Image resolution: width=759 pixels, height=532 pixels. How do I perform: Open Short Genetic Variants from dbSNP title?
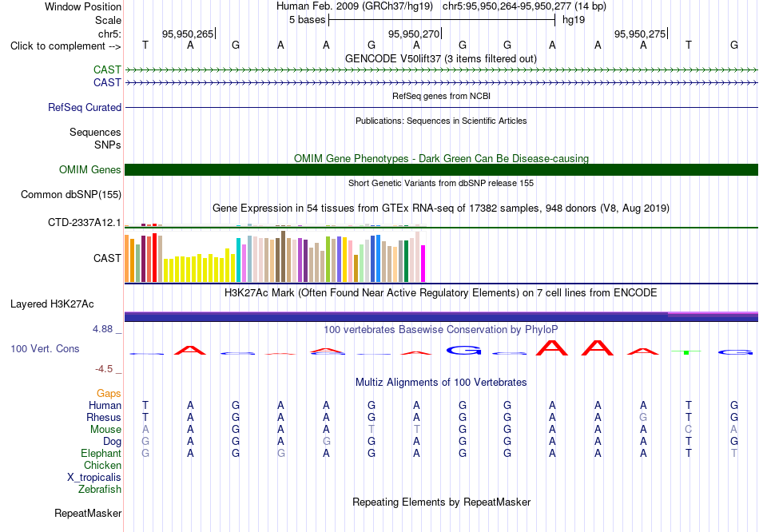click(x=441, y=183)
